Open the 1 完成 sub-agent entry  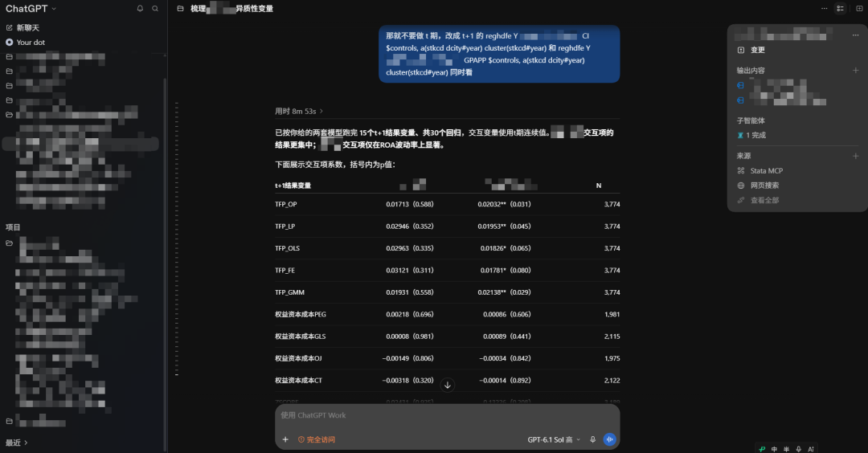(x=751, y=135)
